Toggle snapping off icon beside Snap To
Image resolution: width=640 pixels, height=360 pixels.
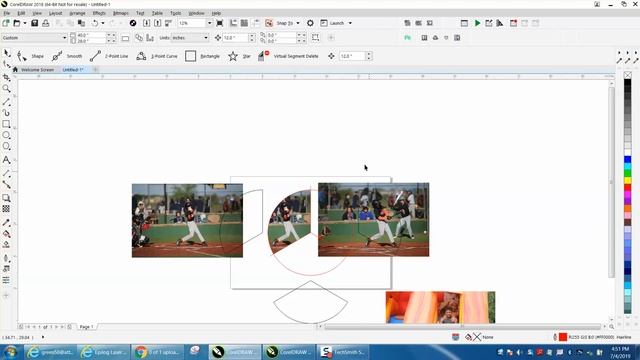click(269, 23)
